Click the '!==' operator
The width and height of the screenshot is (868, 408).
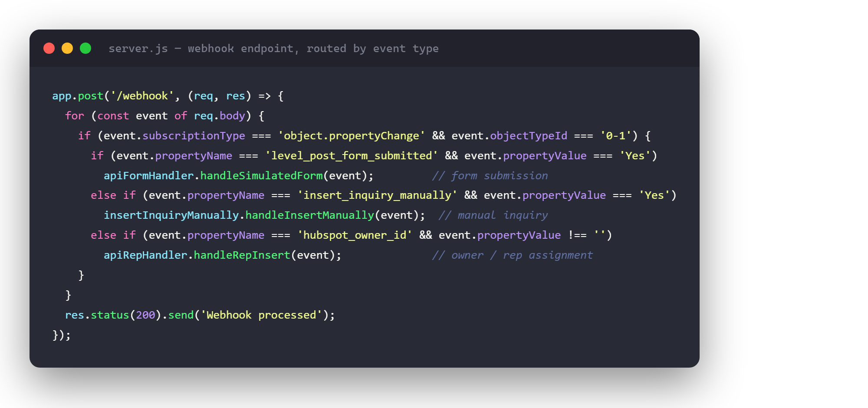tap(577, 235)
